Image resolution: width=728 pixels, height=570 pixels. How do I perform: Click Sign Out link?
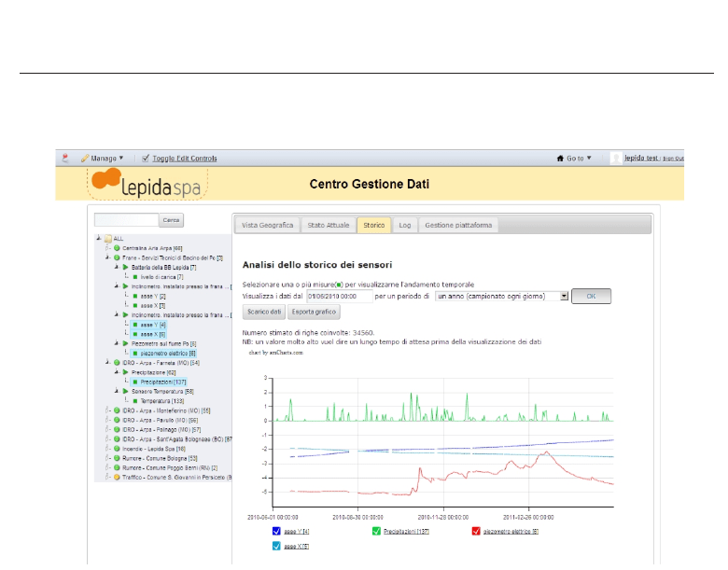[x=673, y=159]
